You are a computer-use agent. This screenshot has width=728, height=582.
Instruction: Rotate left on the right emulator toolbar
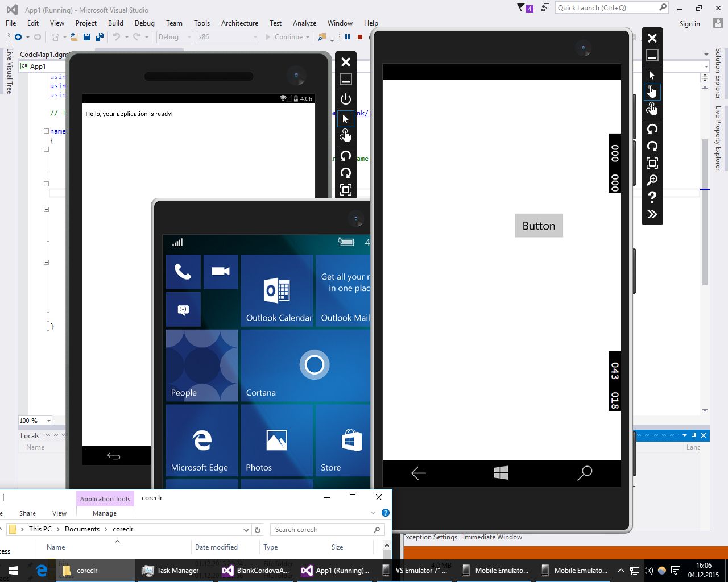tap(652, 129)
